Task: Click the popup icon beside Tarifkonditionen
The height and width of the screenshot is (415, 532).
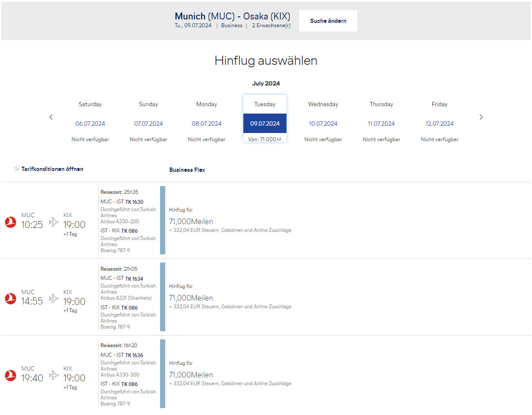Action: 17,168
